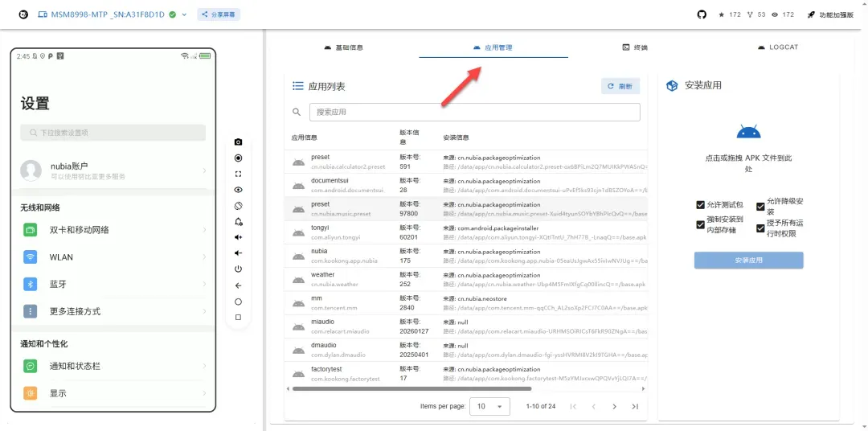Click the MSM8998-MTP device name
The image size is (868, 431).
point(108,15)
